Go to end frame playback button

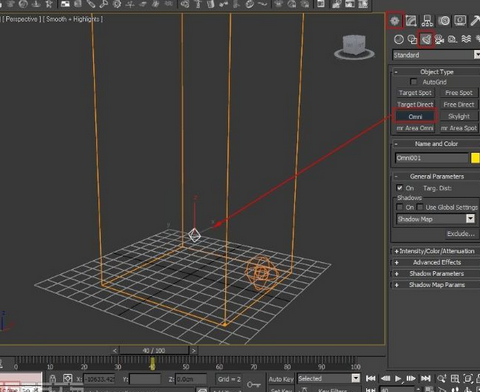pyautogui.click(x=425, y=378)
